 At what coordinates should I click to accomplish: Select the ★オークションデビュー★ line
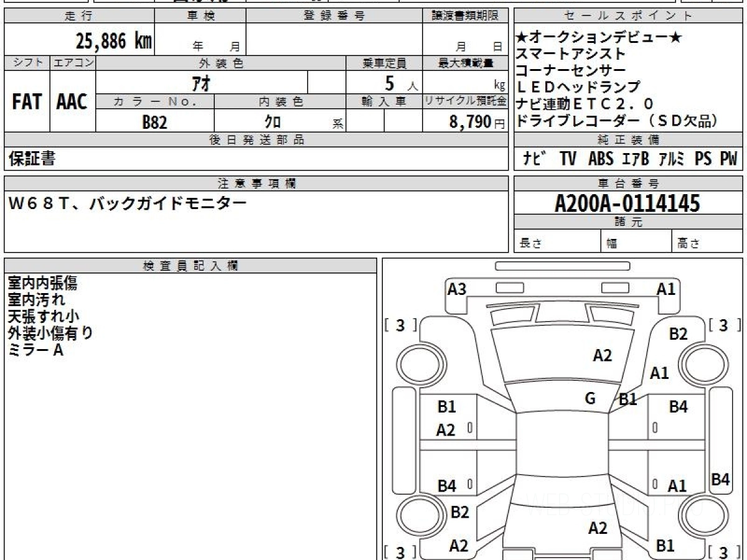click(599, 37)
